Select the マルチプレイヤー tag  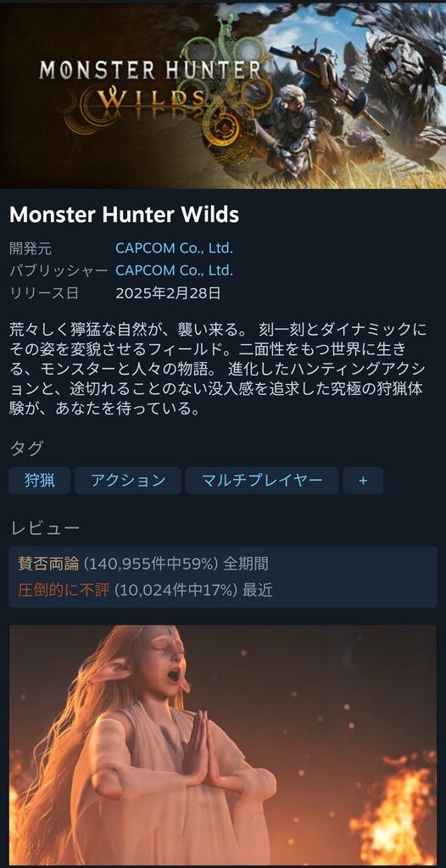(x=262, y=481)
